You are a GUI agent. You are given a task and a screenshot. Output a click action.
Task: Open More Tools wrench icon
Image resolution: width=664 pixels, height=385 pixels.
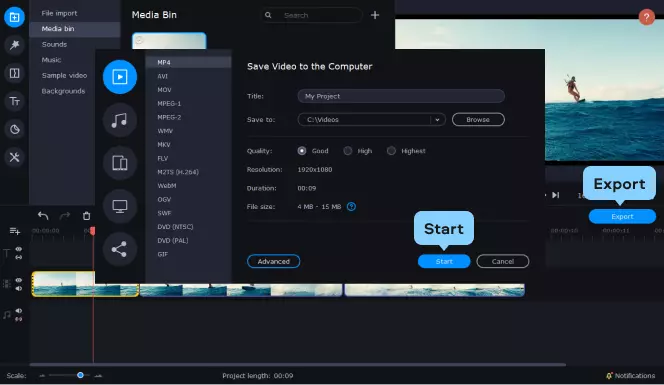[14, 157]
